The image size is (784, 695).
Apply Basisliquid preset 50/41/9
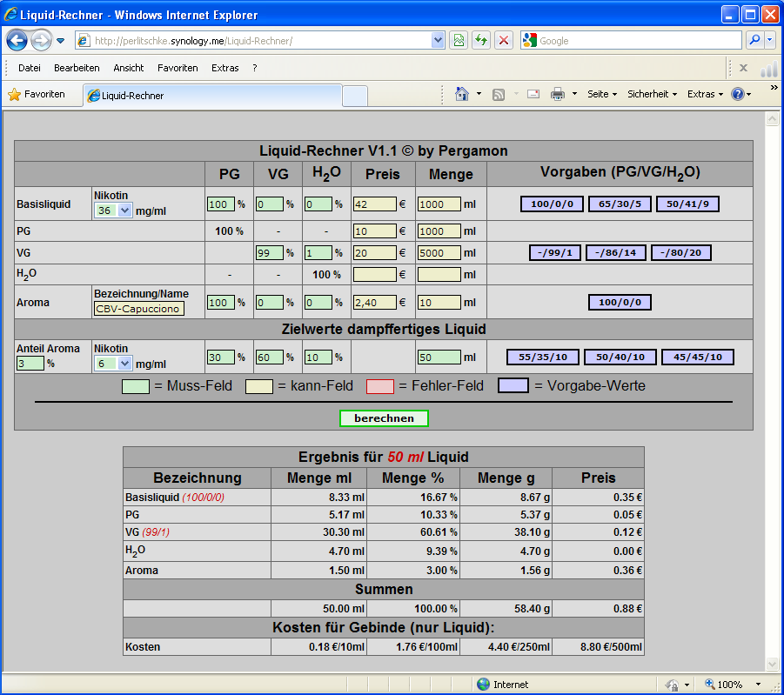687,204
